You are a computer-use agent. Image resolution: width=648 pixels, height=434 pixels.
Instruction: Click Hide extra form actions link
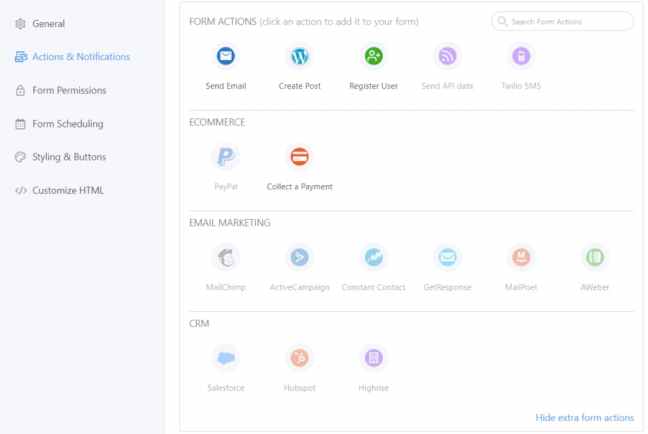(x=584, y=417)
